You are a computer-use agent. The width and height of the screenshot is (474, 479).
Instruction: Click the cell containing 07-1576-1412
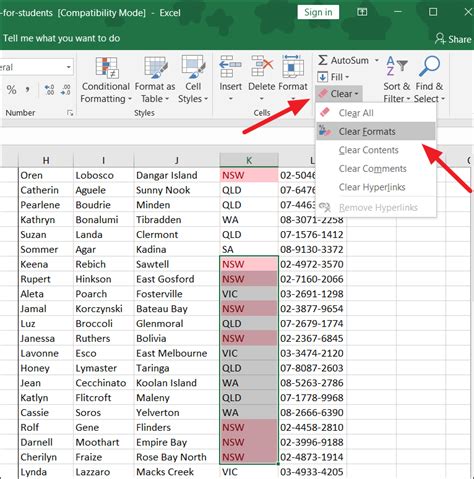coord(312,234)
